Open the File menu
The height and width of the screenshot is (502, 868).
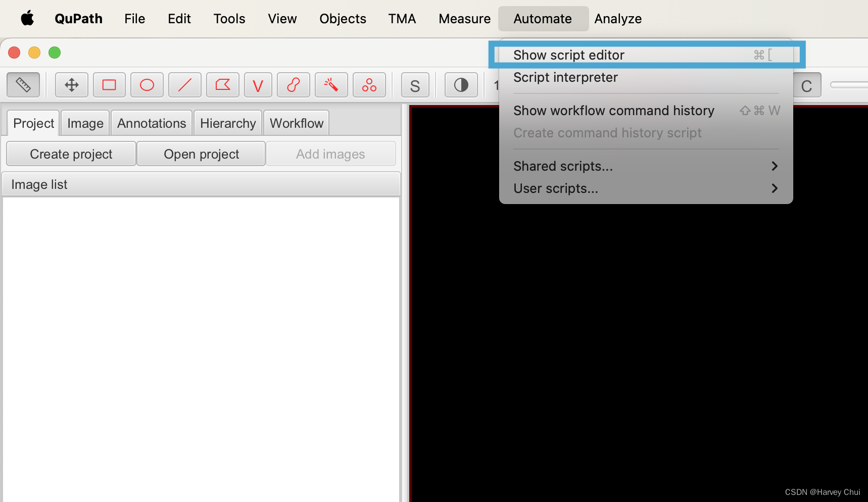(135, 19)
